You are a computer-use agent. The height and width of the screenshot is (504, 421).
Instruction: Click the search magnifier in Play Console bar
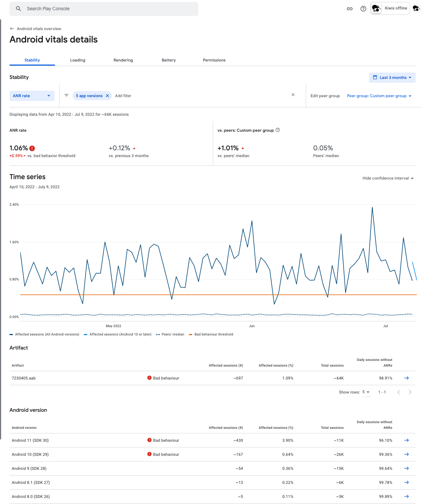coord(18,8)
